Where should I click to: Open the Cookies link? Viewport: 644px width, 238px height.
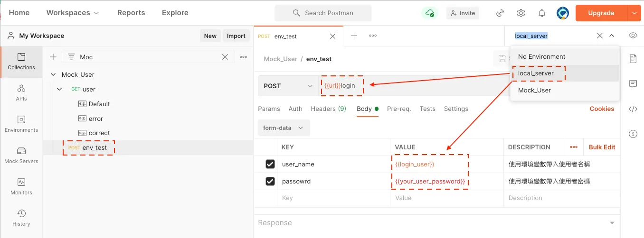[602, 109]
